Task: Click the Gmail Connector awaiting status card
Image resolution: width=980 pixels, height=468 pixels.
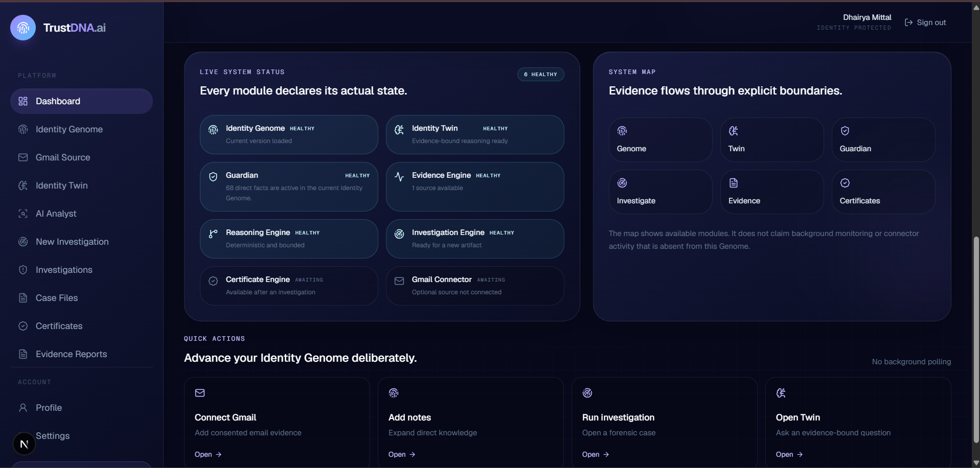Action: click(x=475, y=286)
